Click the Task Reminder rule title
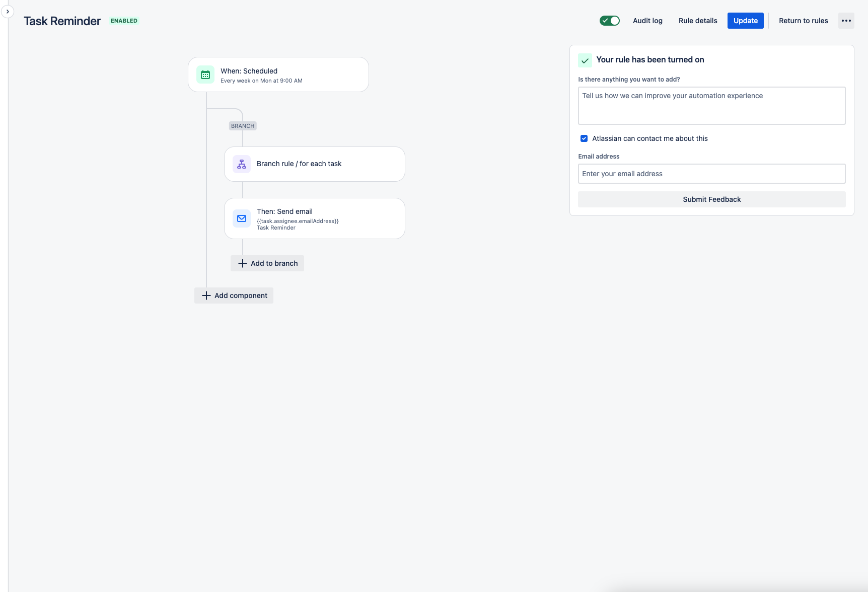This screenshot has height=592, width=868. pos(62,21)
